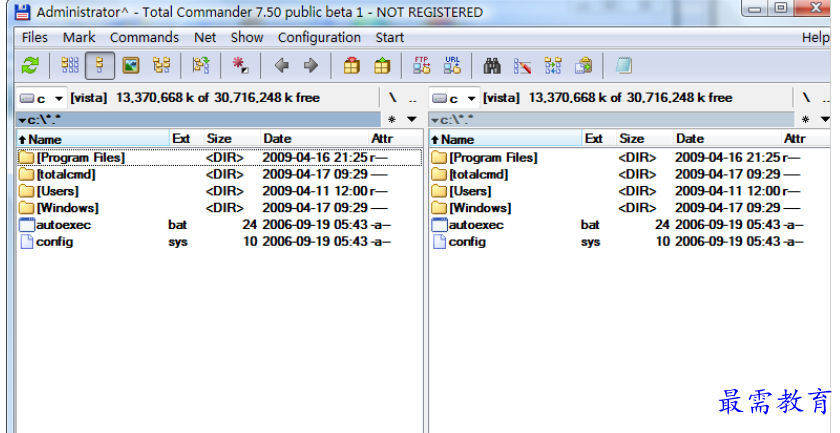Select [totalcmd] folder in right panel

(629, 174)
